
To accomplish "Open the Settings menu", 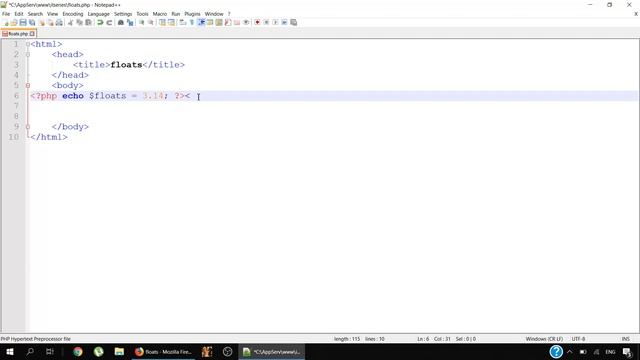I will (x=123, y=14).
